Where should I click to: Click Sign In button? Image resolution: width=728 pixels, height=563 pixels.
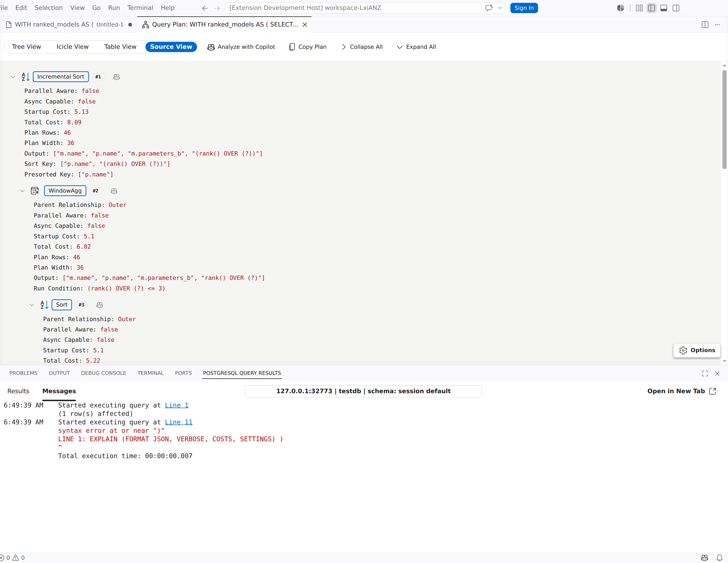pos(524,8)
